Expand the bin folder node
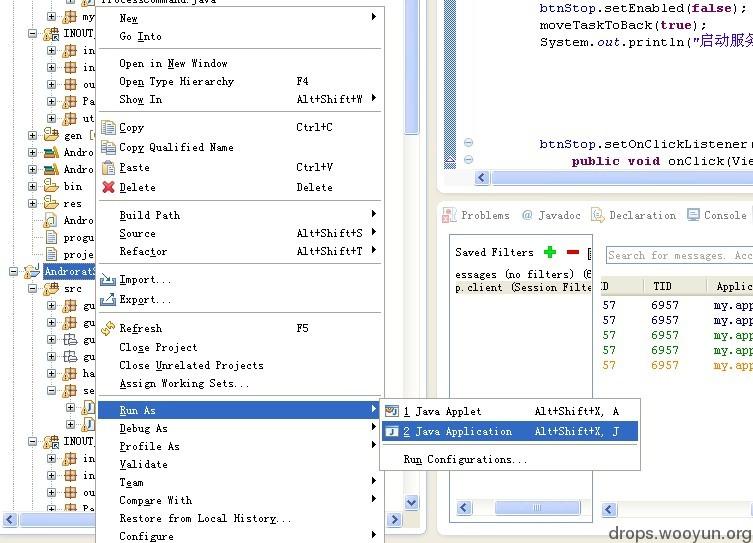 pos(32,186)
